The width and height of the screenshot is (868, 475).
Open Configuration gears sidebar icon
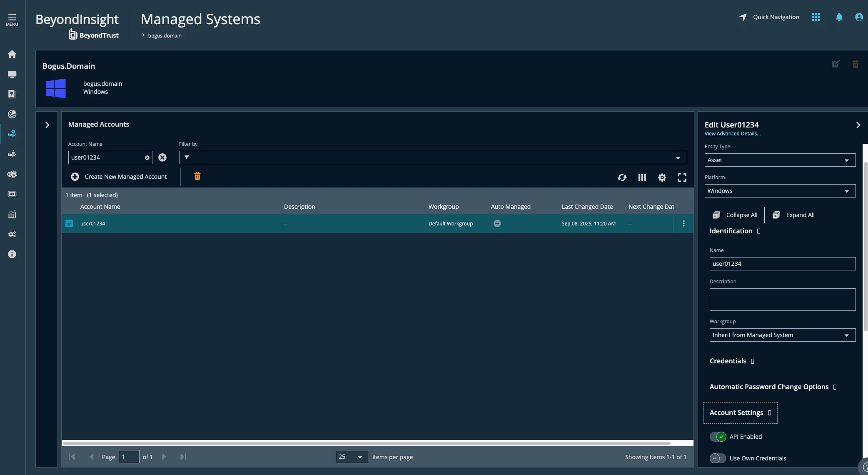[12, 234]
